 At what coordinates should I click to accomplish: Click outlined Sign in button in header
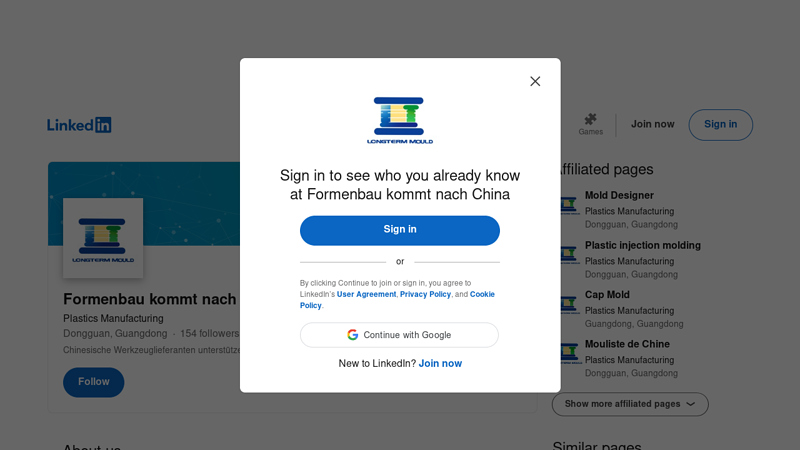tap(720, 124)
